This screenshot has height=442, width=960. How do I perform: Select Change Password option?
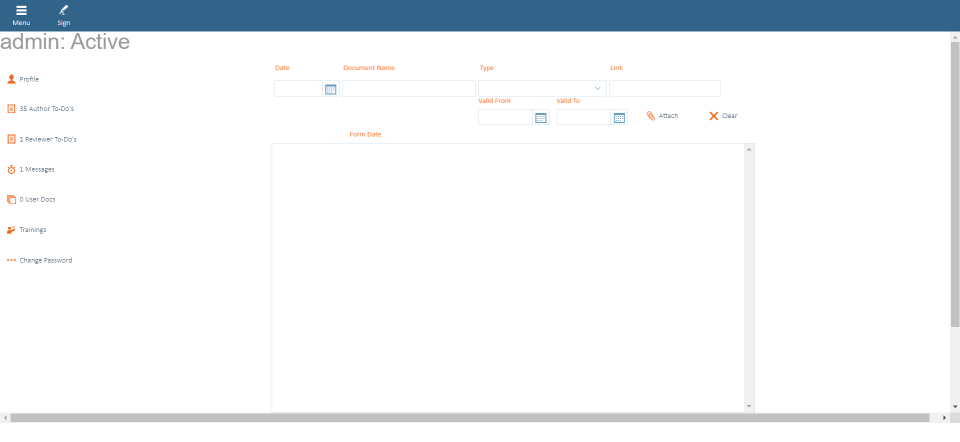[45, 260]
